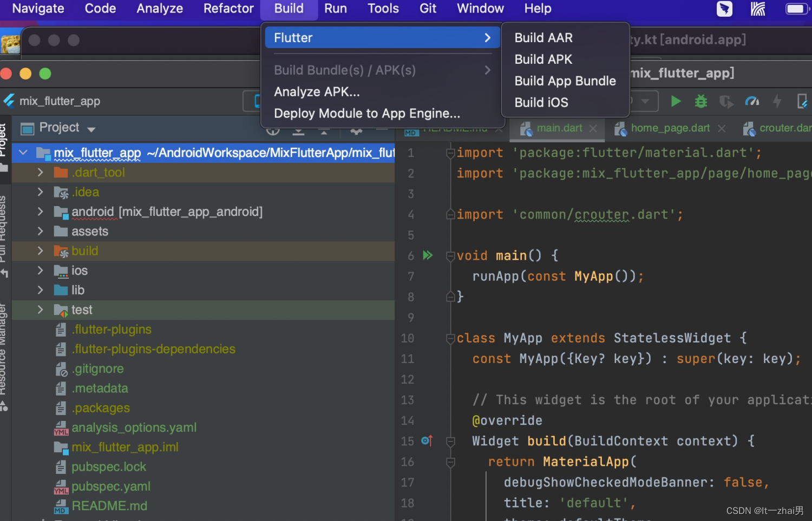Open the Run menu
Image resolution: width=812 pixels, height=521 pixels.
coord(336,9)
